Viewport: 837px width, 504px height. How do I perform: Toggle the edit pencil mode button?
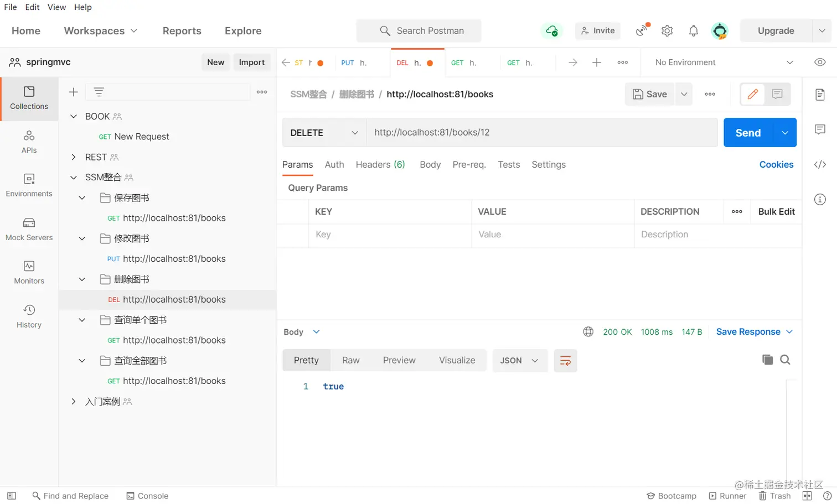coord(753,94)
